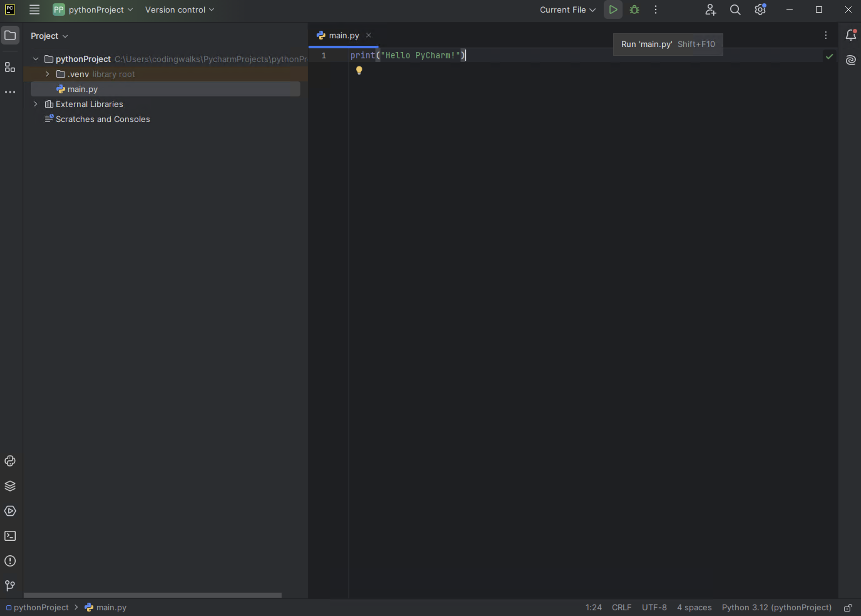This screenshot has height=616, width=861.
Task: Open the AI Assistant panel icon
Action: [x=850, y=60]
